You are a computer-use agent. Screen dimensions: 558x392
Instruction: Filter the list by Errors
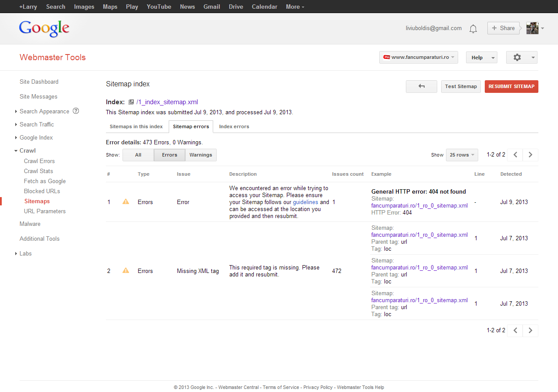coord(170,155)
